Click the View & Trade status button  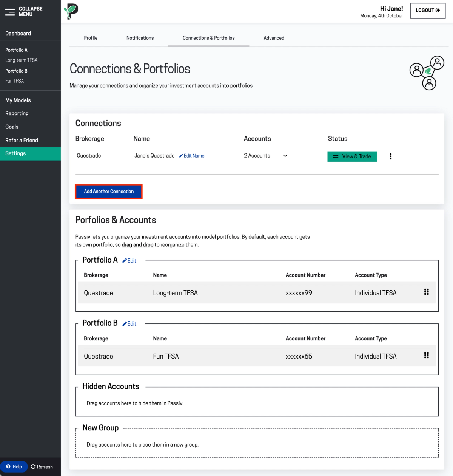click(352, 156)
